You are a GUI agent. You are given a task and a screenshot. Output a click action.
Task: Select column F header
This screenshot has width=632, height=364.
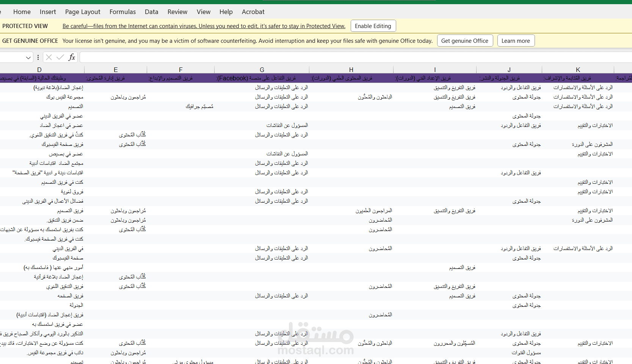[x=180, y=70]
